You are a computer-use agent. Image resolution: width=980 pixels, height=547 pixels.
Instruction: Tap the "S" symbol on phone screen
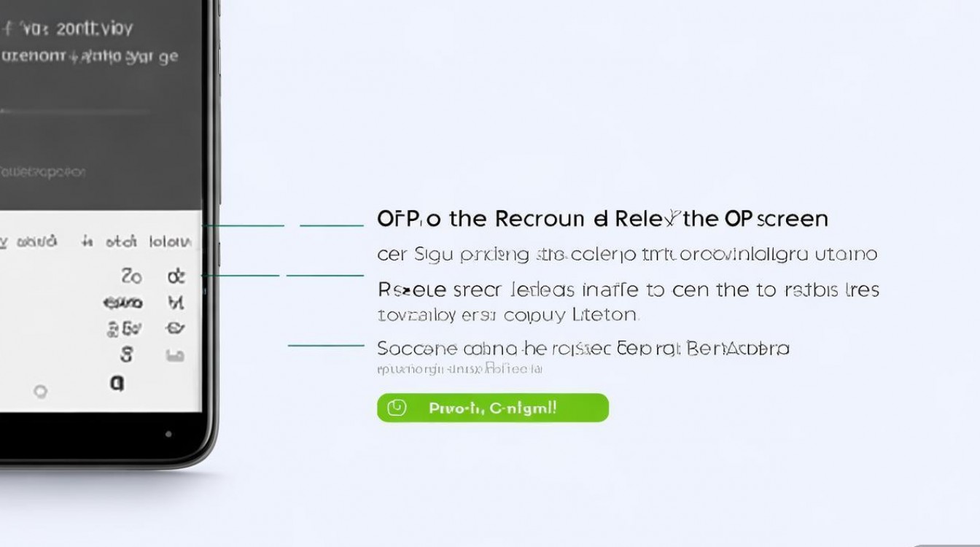click(127, 355)
